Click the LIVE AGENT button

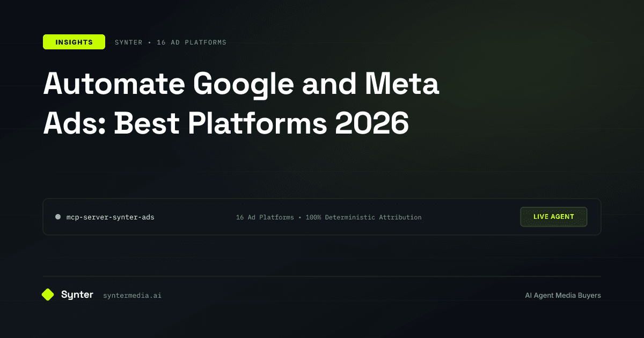pyautogui.click(x=554, y=217)
